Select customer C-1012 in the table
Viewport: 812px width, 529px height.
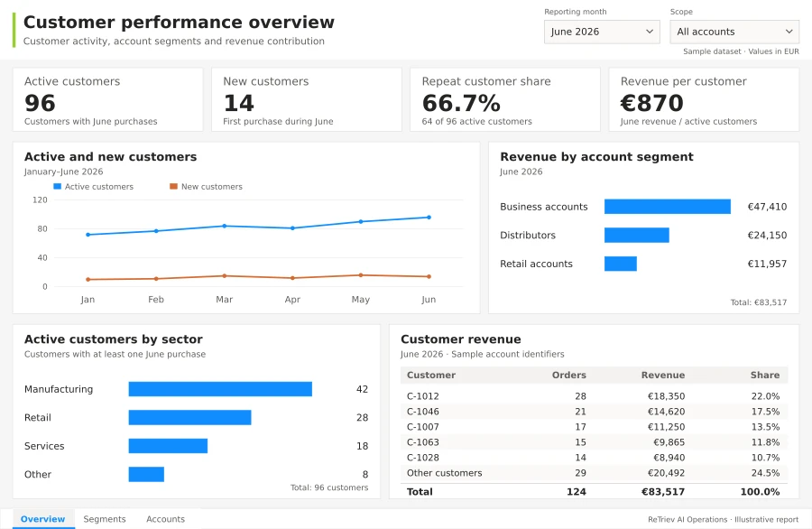point(422,395)
